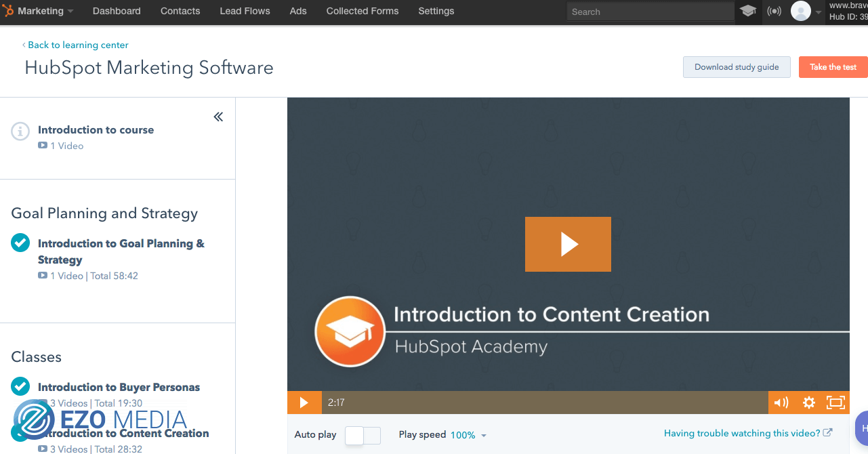Click the video icon under Introduction to course
The height and width of the screenshot is (454, 868).
pyautogui.click(x=43, y=146)
